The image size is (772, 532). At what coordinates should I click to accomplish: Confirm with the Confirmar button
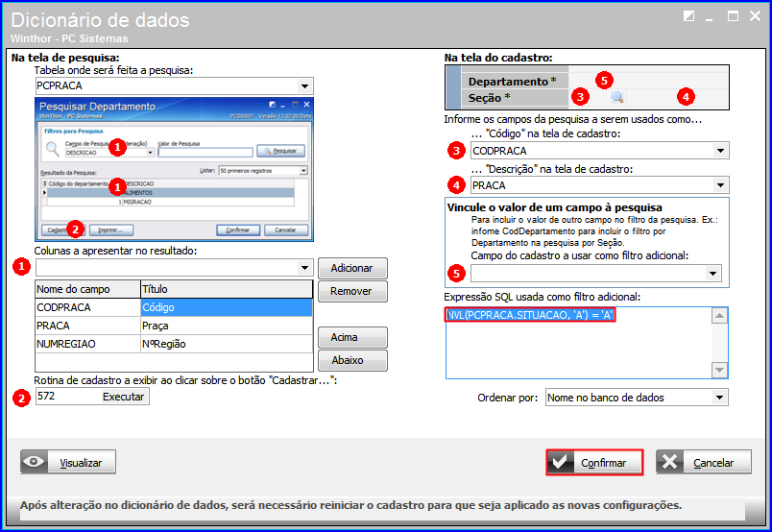pyautogui.click(x=594, y=463)
